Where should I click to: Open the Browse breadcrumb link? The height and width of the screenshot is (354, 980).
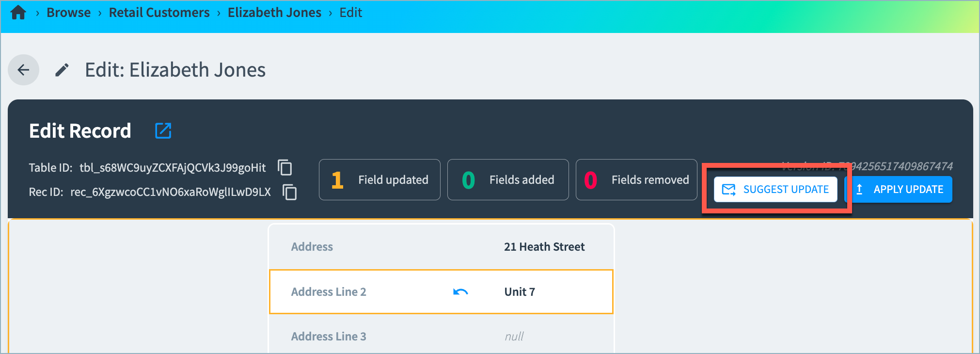68,13
